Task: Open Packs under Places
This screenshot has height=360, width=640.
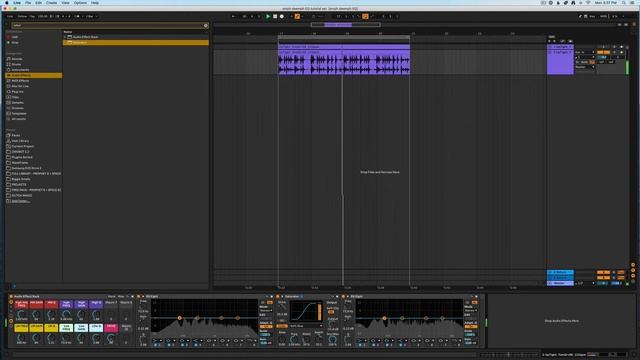Action: click(x=16, y=135)
